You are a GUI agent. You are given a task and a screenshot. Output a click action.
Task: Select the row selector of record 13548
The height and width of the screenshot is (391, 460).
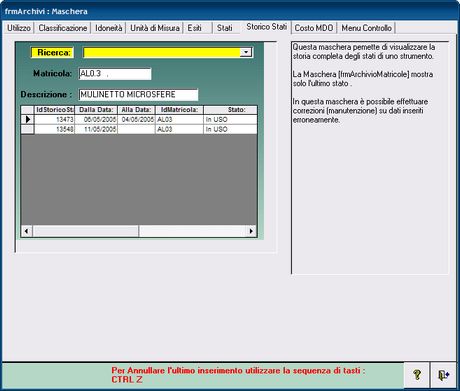point(28,129)
